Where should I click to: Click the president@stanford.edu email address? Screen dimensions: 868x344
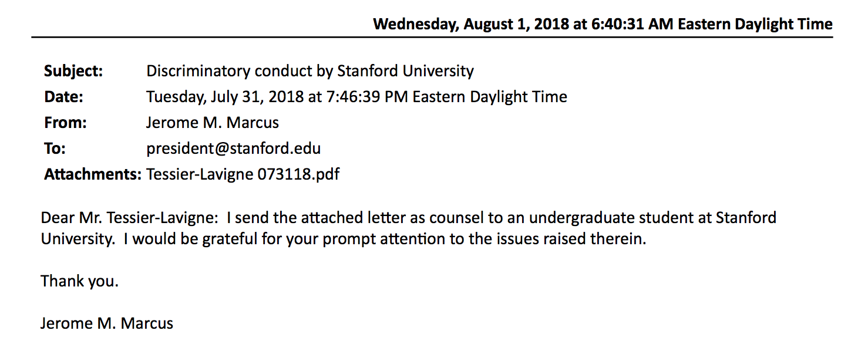pyautogui.click(x=233, y=149)
